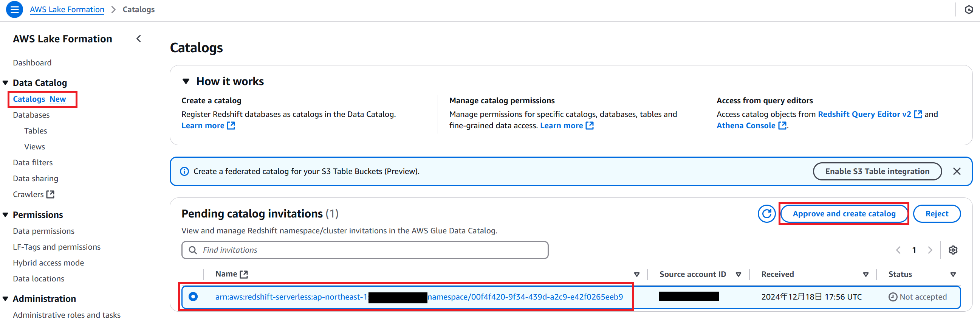The height and width of the screenshot is (320, 980).
Task: Open Data locations page
Action: point(39,279)
